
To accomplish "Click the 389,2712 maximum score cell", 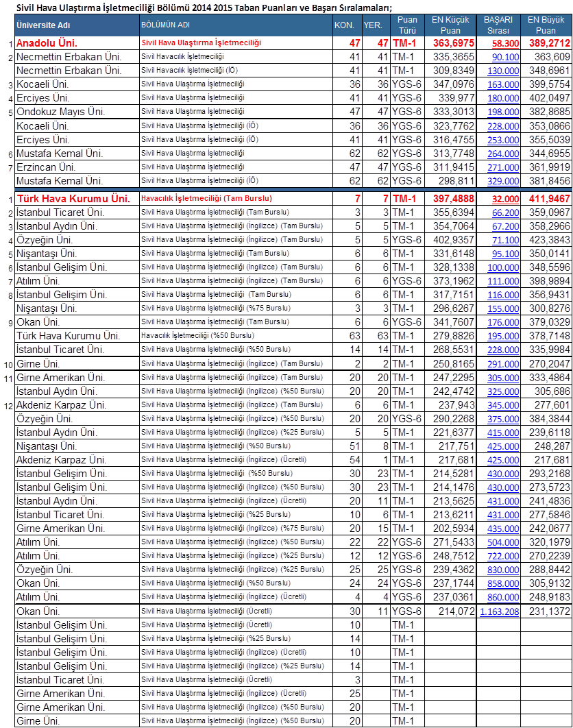I will [546, 43].
